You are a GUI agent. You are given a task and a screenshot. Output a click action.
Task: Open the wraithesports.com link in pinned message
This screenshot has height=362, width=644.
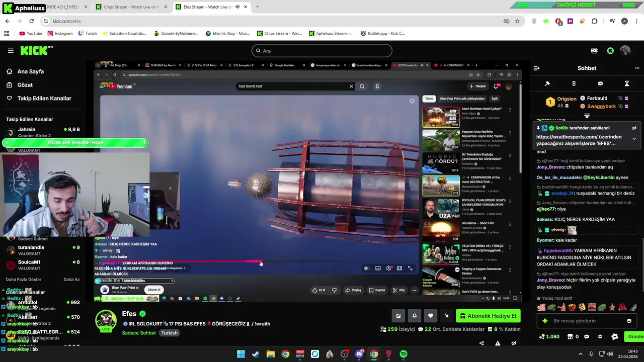[x=567, y=137]
